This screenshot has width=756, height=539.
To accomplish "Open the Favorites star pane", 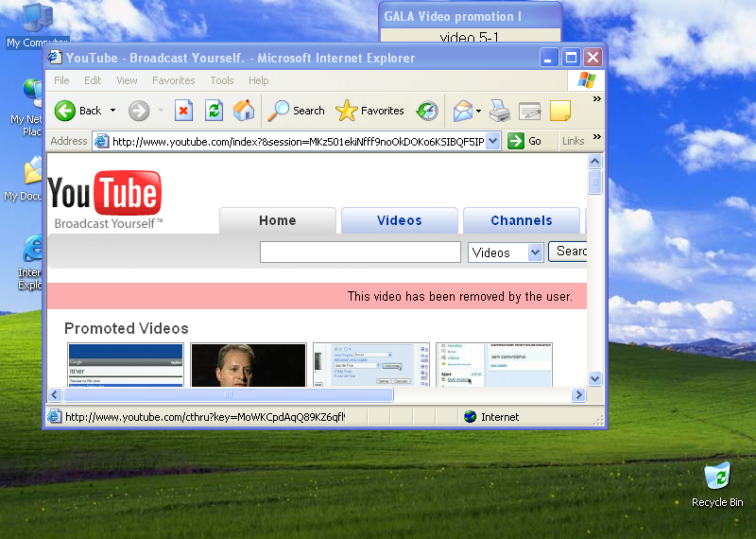I will (x=369, y=111).
